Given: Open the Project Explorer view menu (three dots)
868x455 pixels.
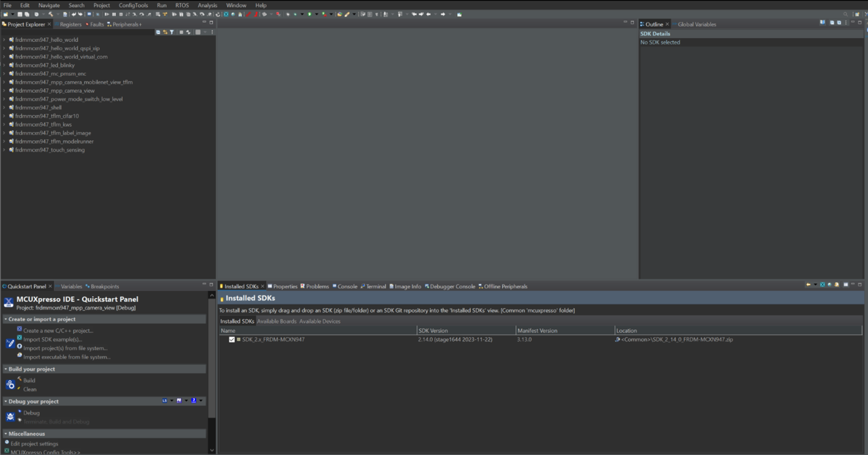Looking at the screenshot, I should click(212, 32).
